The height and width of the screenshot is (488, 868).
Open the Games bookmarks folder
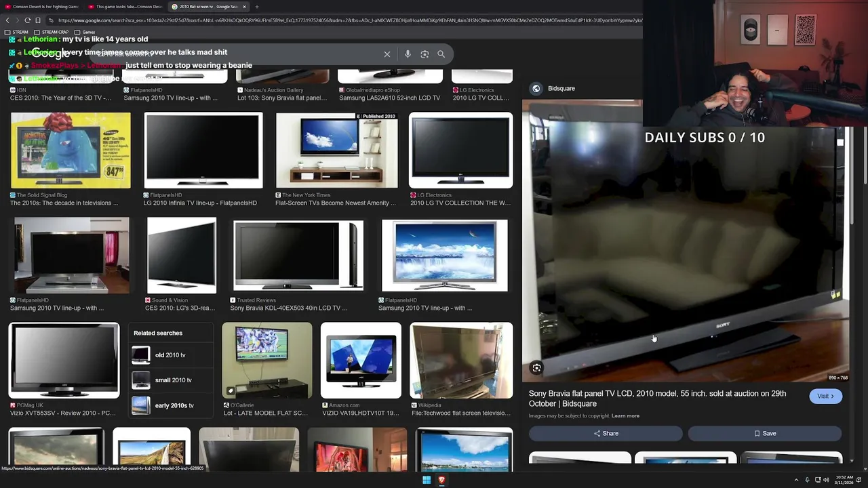pos(85,32)
